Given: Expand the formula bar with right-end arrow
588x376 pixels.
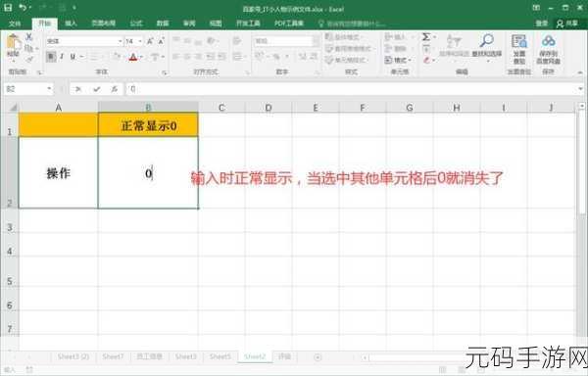Looking at the screenshot, I should click(580, 89).
